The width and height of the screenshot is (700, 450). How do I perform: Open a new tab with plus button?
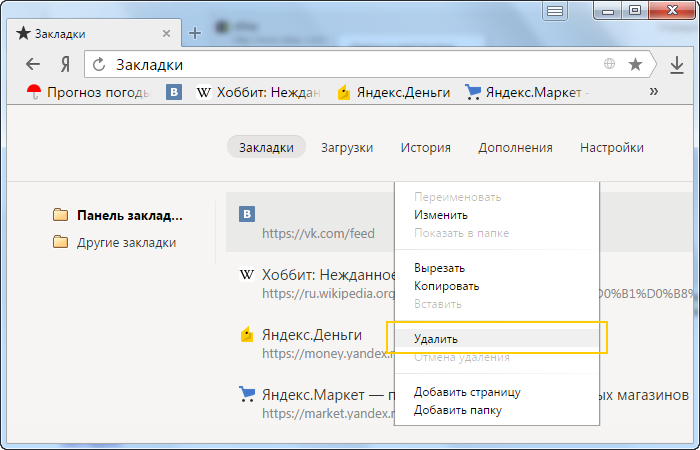pos(195,33)
